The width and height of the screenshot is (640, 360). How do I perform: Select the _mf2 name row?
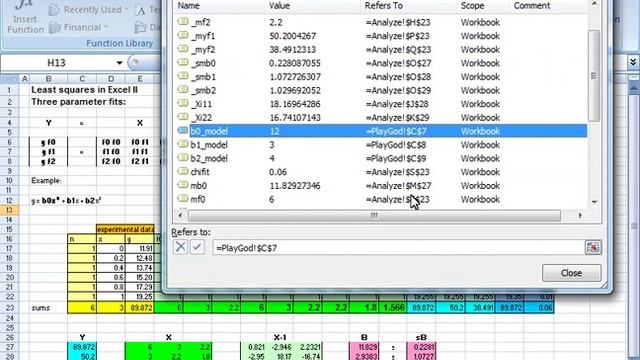tap(381, 22)
